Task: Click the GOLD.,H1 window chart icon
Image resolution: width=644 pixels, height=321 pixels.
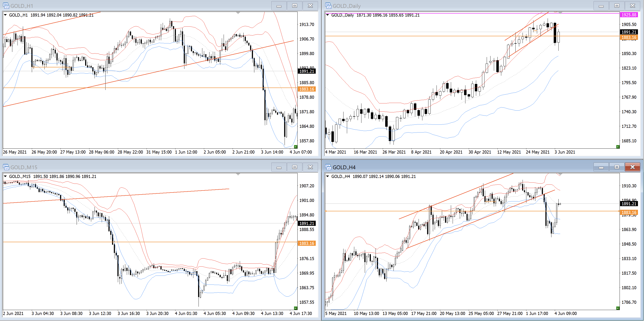Action: pos(6,6)
